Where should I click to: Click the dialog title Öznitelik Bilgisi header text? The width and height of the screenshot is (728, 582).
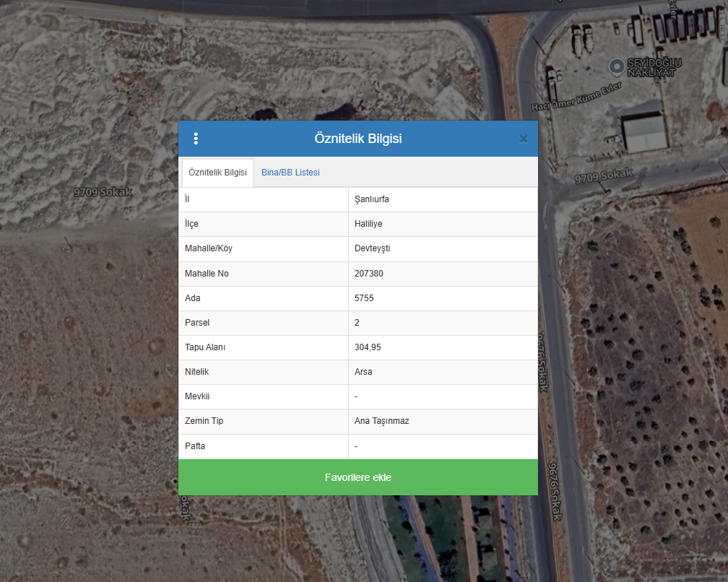pyautogui.click(x=357, y=139)
